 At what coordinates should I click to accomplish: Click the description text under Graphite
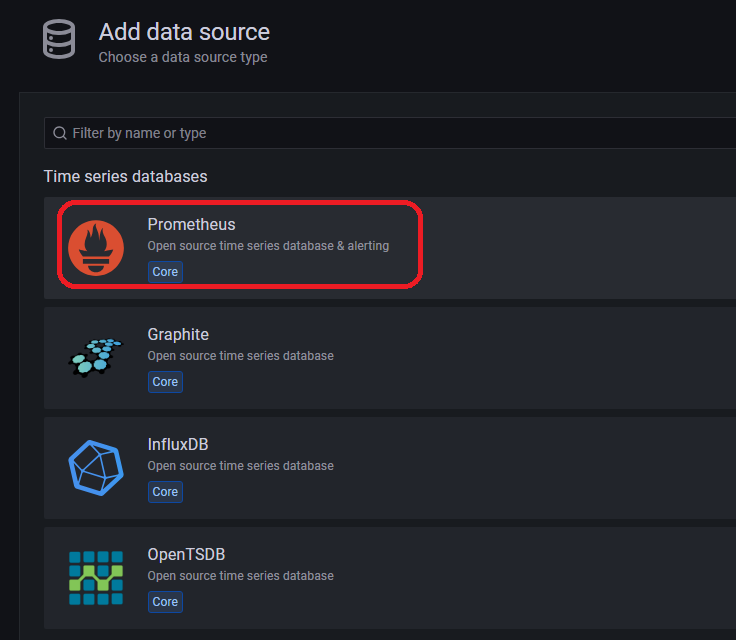point(240,356)
